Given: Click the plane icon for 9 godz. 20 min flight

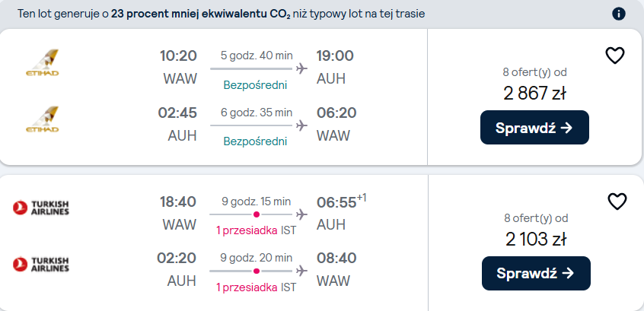Looking at the screenshot, I should tap(301, 271).
